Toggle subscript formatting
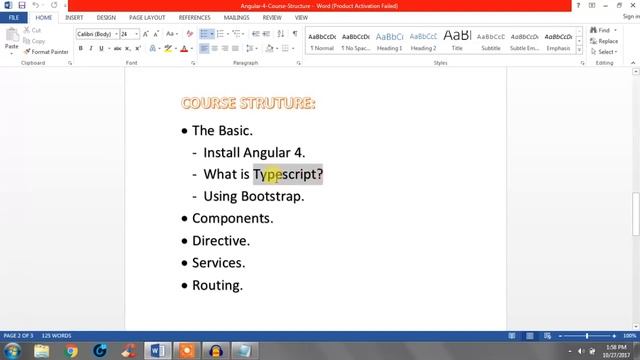640x360 pixels. click(128, 49)
